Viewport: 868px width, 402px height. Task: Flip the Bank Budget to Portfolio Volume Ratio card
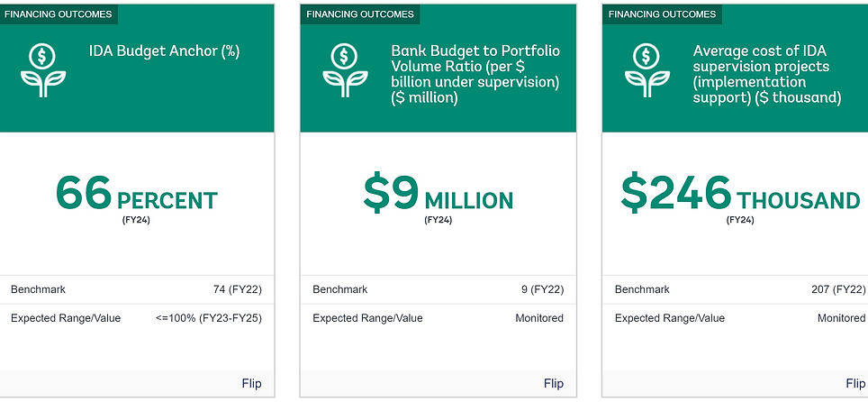click(x=554, y=383)
